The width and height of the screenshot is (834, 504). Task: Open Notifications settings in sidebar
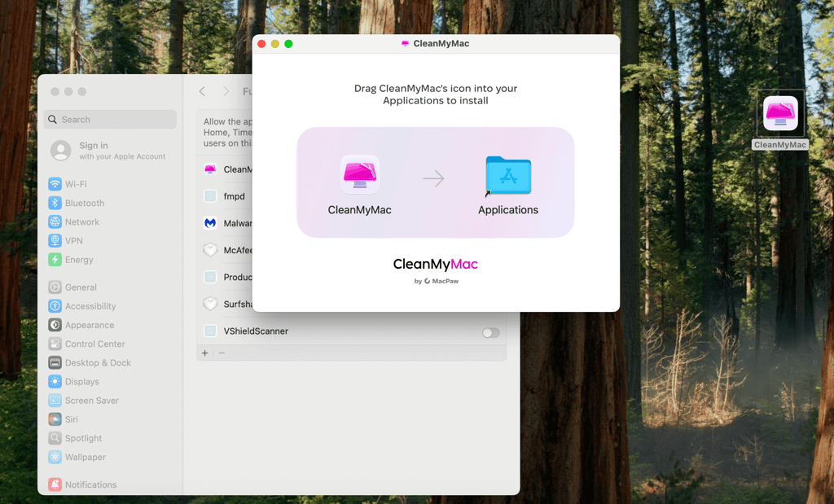[82, 484]
